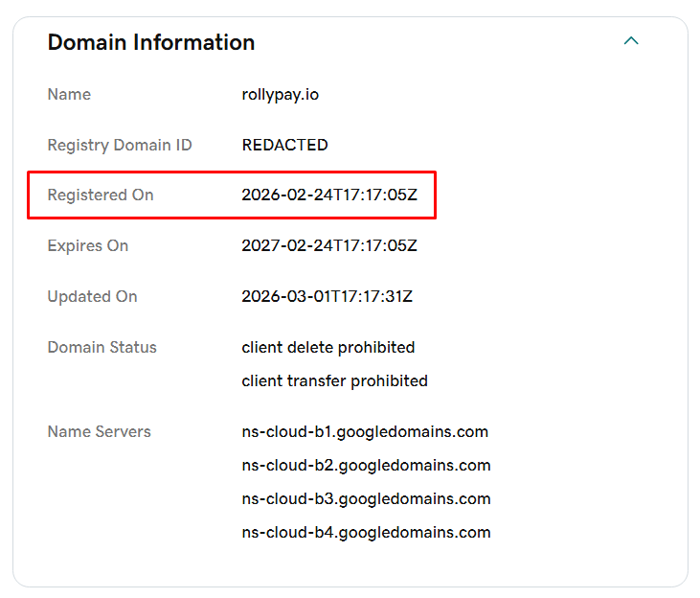Click the client transfer prohibited status
This screenshot has height=598, width=700.
coord(334,380)
